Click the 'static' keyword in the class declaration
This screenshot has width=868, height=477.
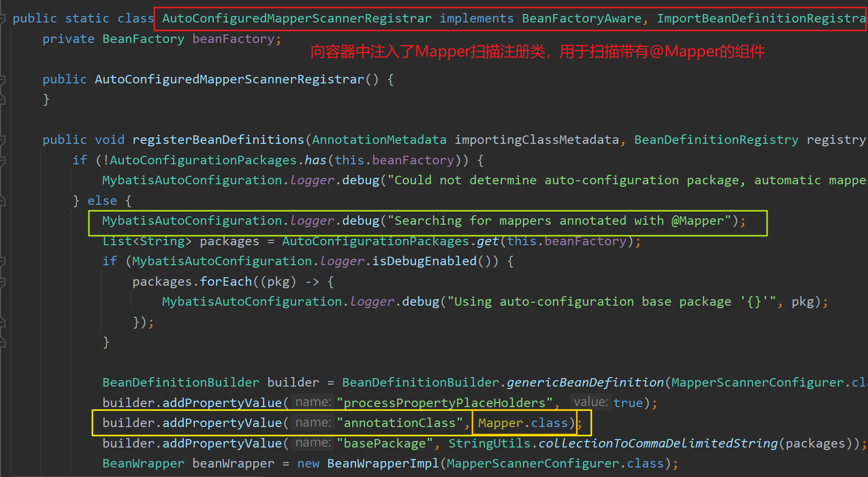(x=87, y=18)
